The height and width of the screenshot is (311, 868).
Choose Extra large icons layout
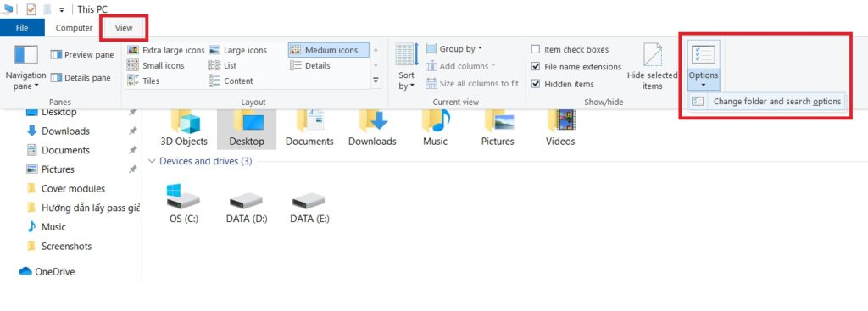click(166, 50)
